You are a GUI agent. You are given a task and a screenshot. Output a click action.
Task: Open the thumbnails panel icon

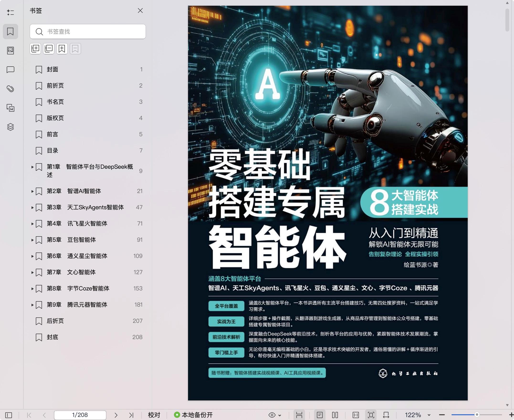pos(10,50)
